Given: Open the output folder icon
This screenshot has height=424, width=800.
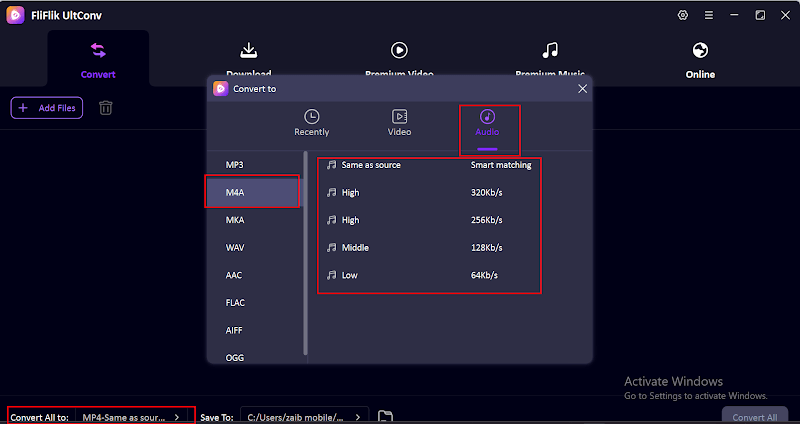Looking at the screenshot, I should (385, 416).
